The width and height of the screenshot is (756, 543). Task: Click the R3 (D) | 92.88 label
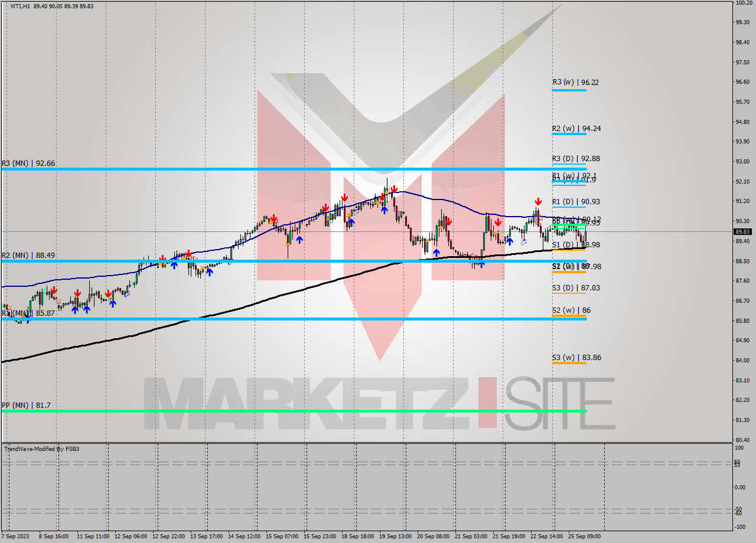(x=576, y=158)
